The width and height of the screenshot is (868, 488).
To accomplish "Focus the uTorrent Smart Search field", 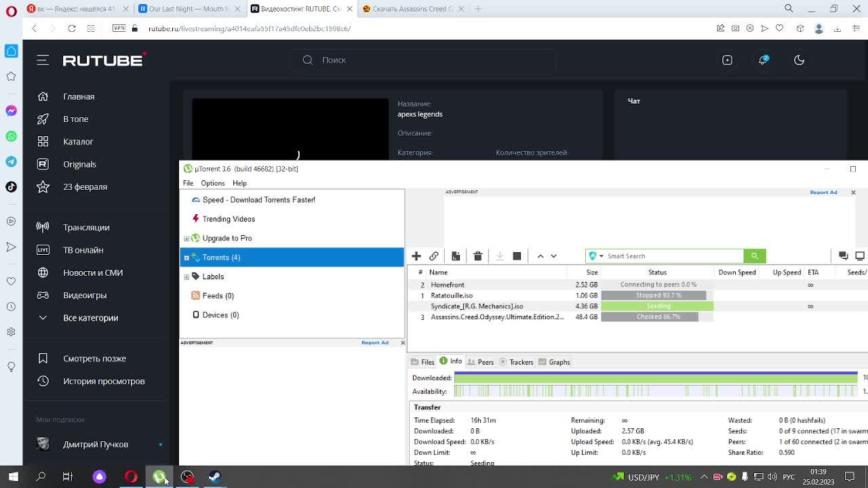I will pyautogui.click(x=674, y=256).
